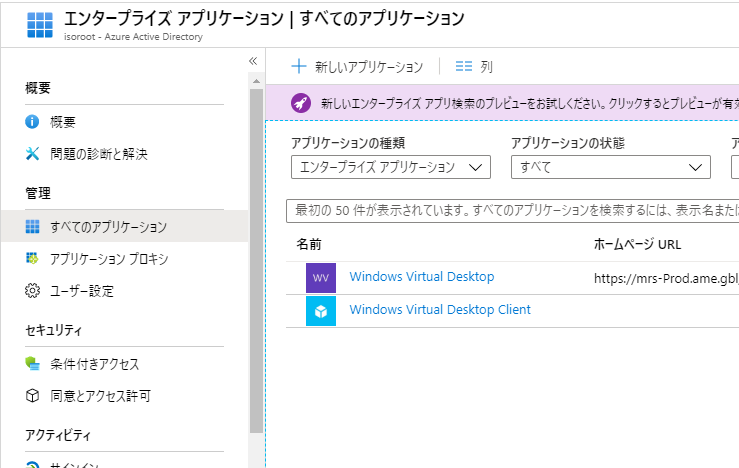Click the wrench icon for 問題の診断と解決

[x=32, y=154]
